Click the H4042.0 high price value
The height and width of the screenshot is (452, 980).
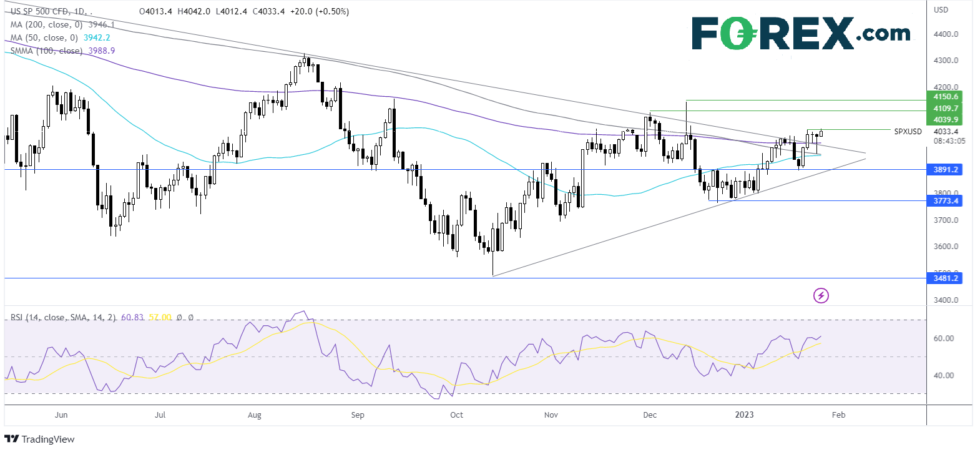coord(194,11)
